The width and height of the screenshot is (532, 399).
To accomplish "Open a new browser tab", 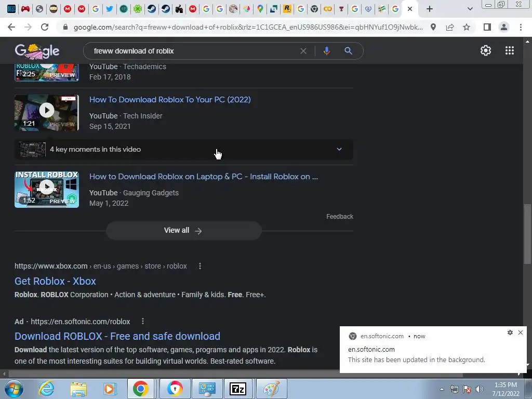I will [x=430, y=9].
